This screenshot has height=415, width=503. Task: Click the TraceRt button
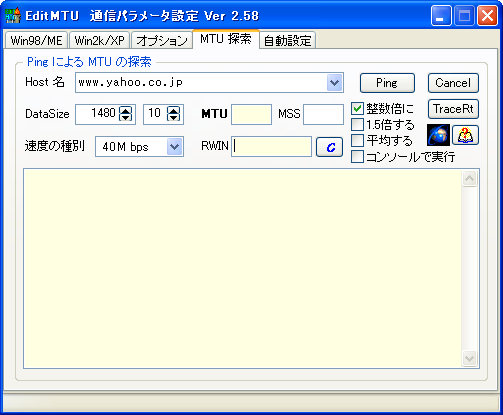[453, 109]
